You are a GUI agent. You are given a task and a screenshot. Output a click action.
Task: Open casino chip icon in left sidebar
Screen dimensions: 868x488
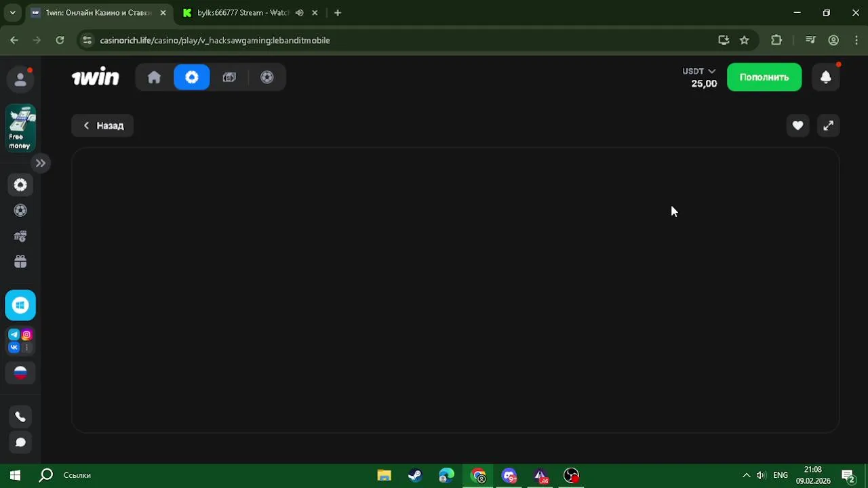click(20, 185)
